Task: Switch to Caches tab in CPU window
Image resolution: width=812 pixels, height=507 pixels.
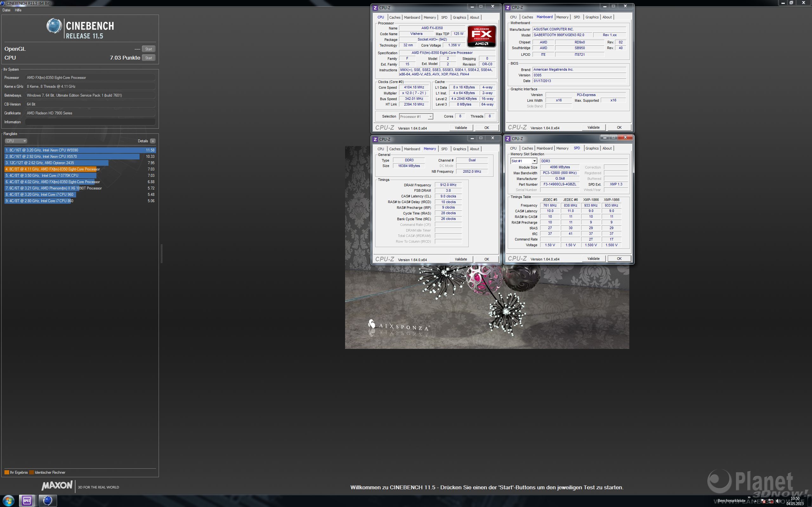Action: coord(395,17)
